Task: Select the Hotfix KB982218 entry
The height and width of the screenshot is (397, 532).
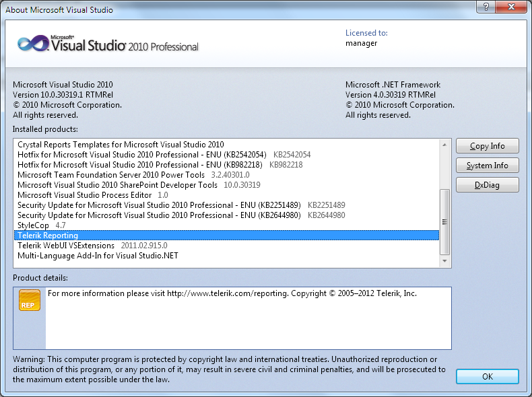Action: 226,165
